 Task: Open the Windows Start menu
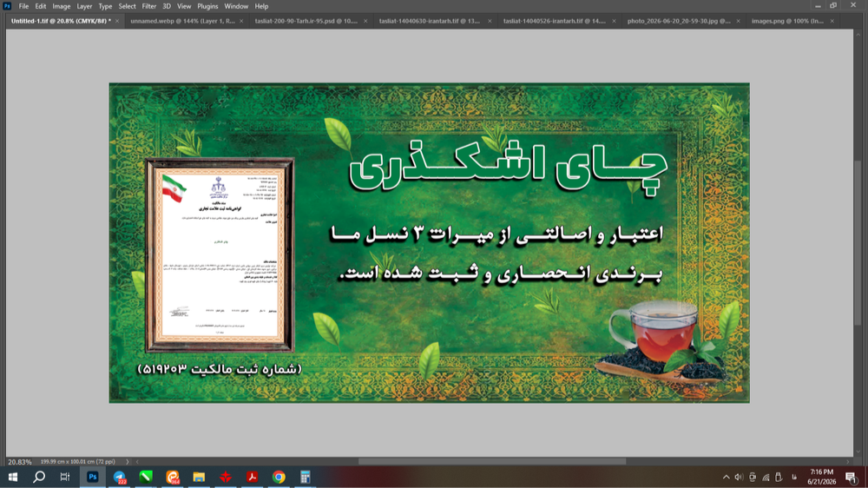click(x=13, y=477)
